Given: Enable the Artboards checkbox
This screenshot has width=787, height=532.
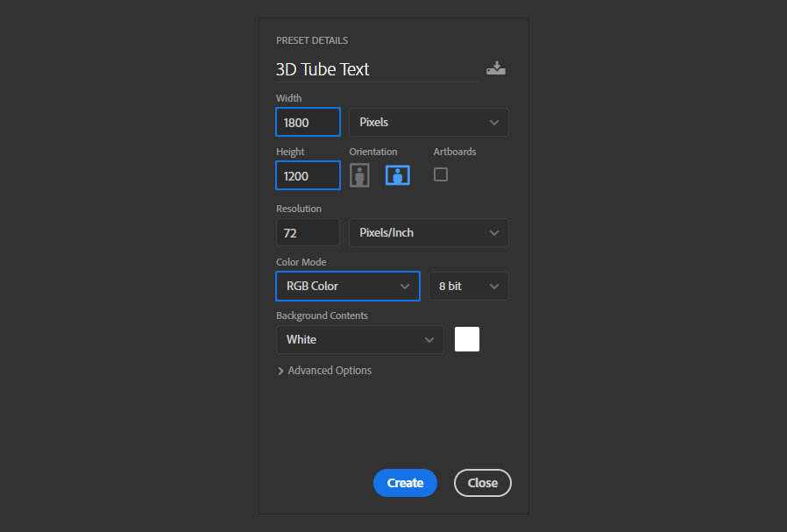Looking at the screenshot, I should (x=441, y=174).
